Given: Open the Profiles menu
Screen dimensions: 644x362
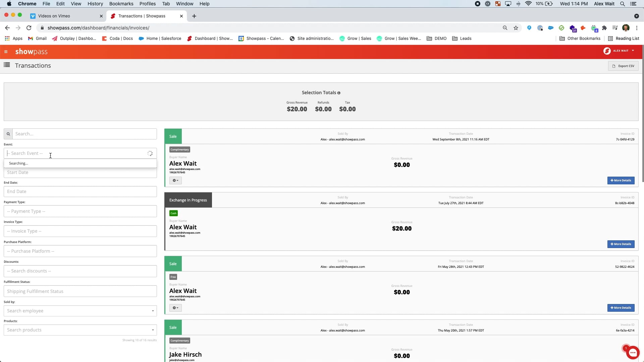Looking at the screenshot, I should [148, 4].
